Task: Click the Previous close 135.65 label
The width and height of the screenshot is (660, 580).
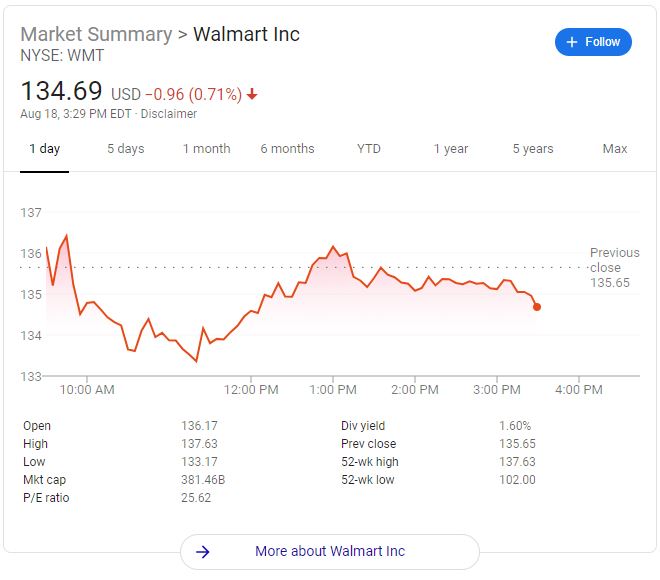Action: coord(615,268)
